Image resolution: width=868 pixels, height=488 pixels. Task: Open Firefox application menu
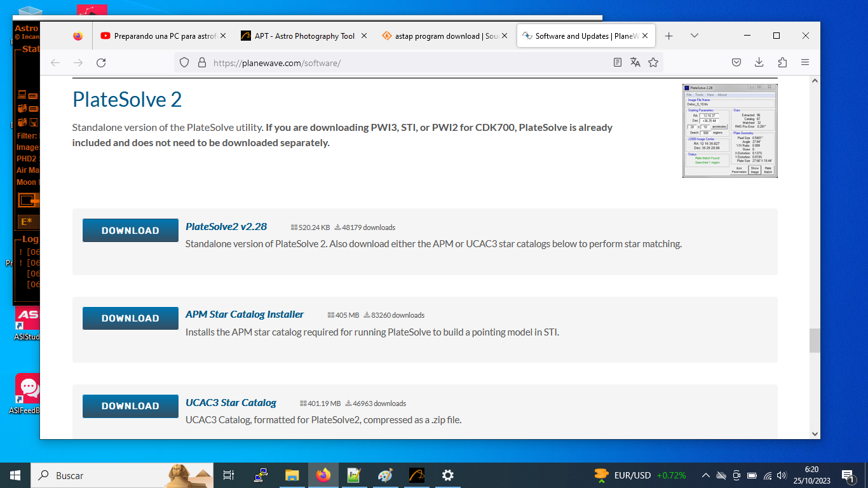pyautogui.click(x=805, y=62)
